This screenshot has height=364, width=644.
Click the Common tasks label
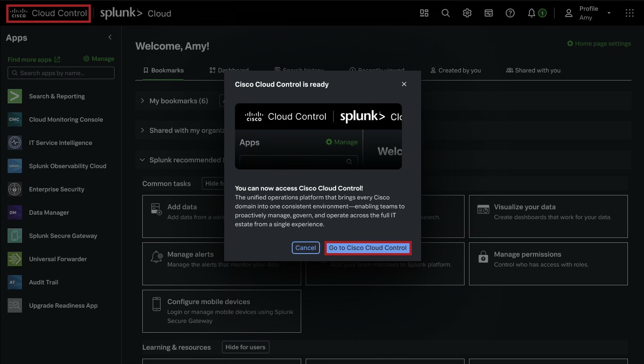pos(166,184)
